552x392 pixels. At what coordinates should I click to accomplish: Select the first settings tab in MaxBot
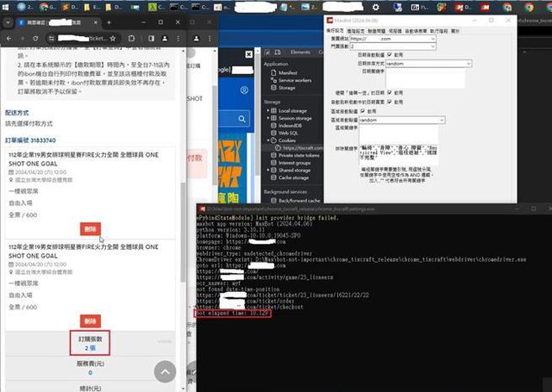tap(335, 28)
